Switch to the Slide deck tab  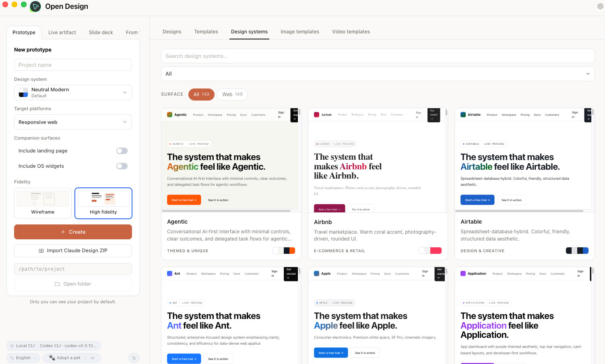tap(101, 33)
